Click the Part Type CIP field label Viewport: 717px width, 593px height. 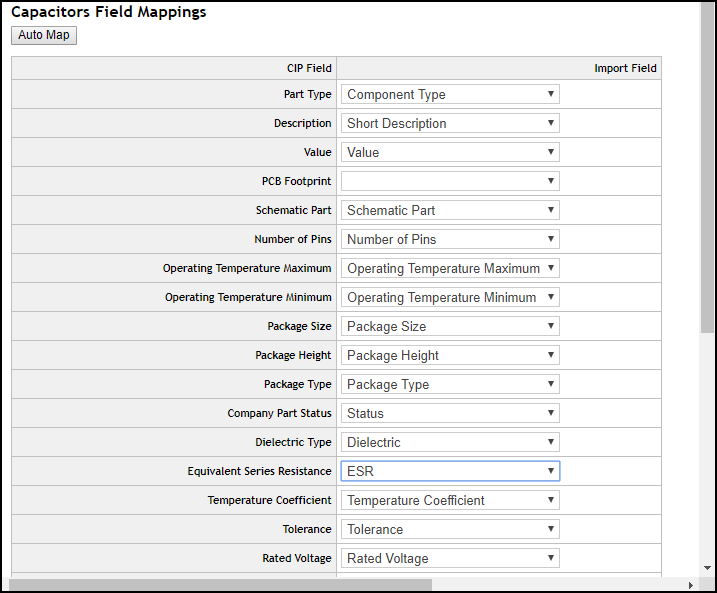point(307,94)
